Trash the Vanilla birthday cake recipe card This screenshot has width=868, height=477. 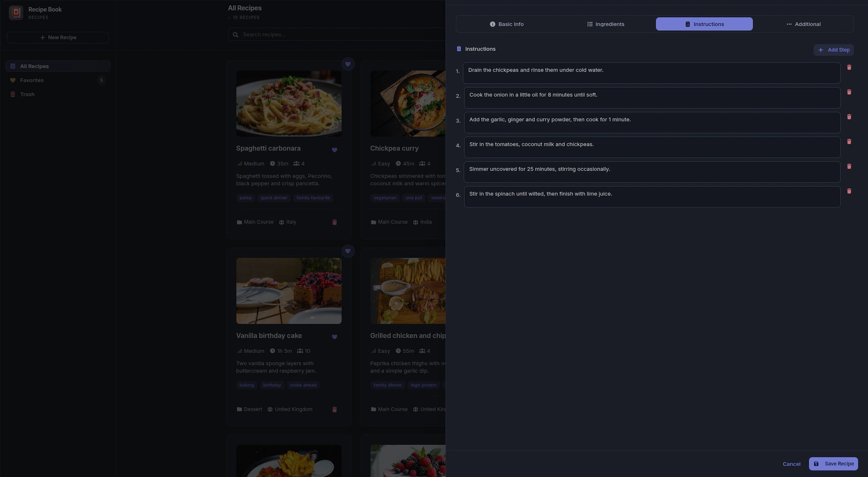click(x=334, y=410)
